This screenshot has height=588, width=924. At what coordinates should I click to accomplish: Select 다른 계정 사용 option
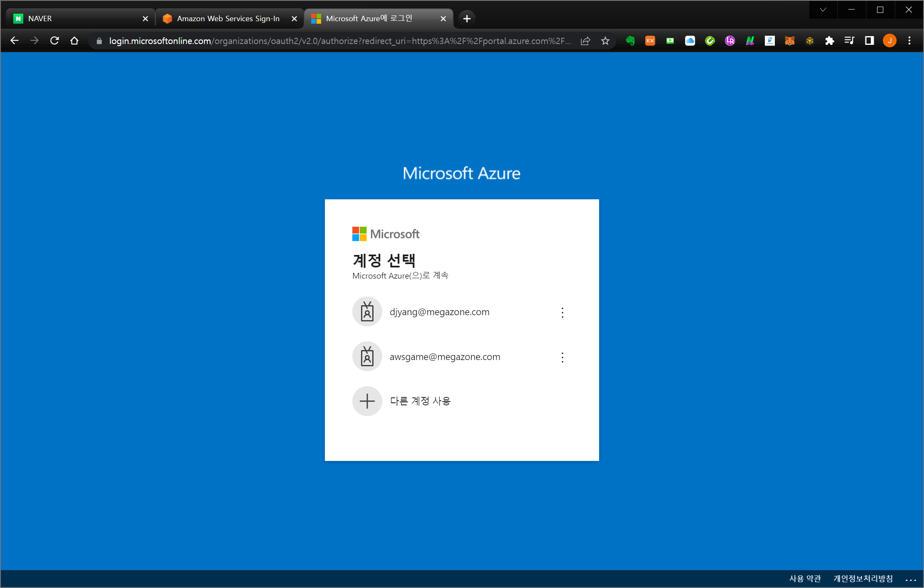(x=420, y=401)
